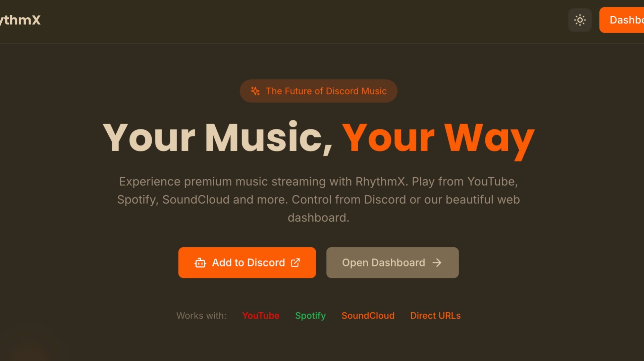The image size is (644, 361).
Task: Select the SoundCloud source label
Action: [368, 316]
